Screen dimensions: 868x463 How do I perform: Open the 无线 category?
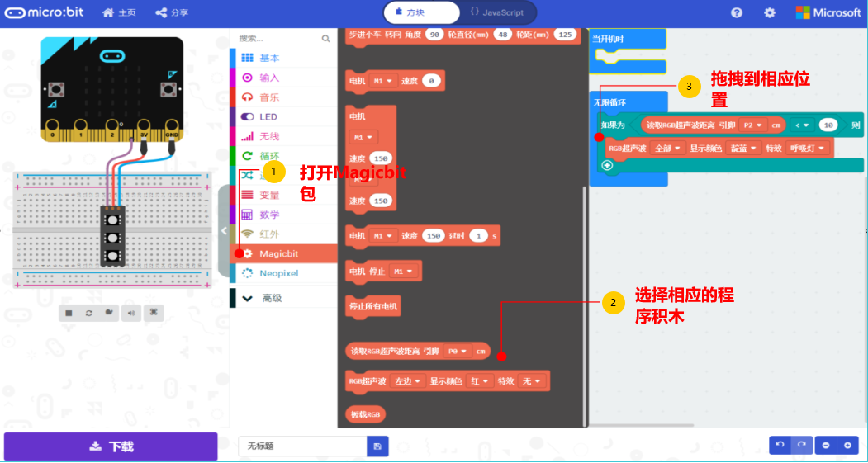tap(283, 137)
